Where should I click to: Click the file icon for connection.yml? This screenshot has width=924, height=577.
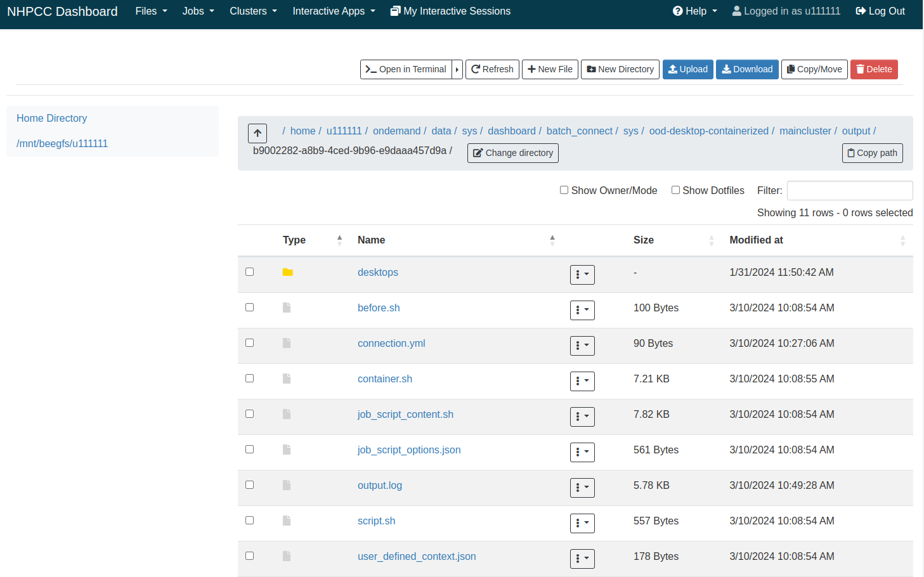tap(287, 343)
